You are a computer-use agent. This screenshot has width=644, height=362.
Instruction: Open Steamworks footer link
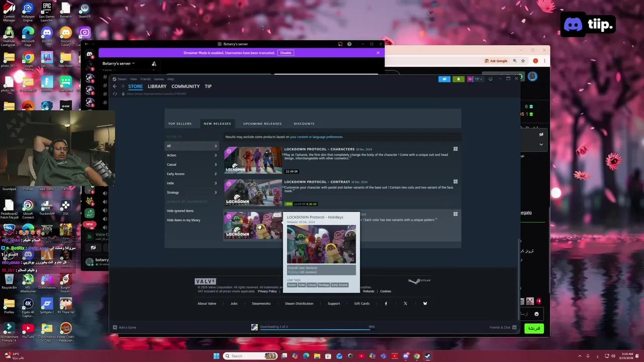[x=261, y=303]
